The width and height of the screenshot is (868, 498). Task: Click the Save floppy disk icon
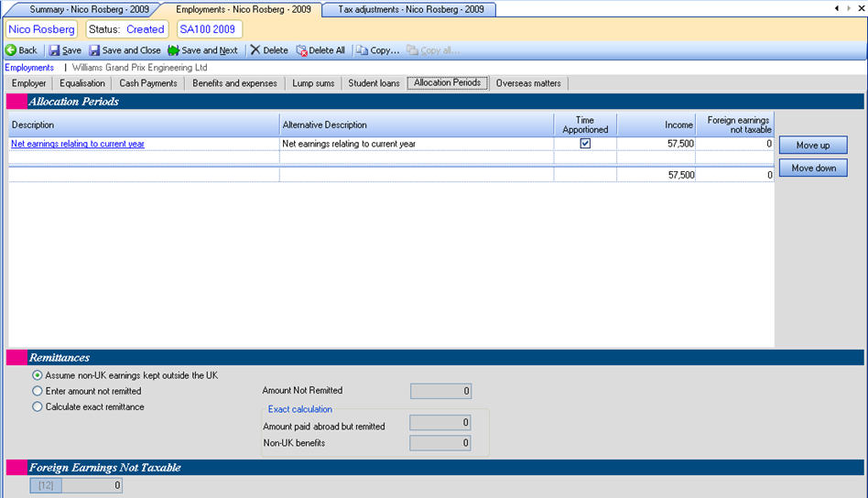coord(54,50)
